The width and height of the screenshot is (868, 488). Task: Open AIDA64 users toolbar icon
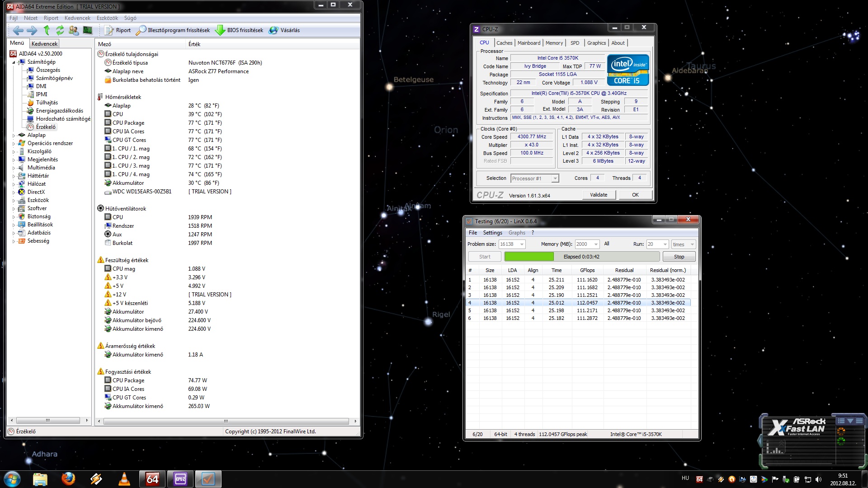tap(73, 30)
